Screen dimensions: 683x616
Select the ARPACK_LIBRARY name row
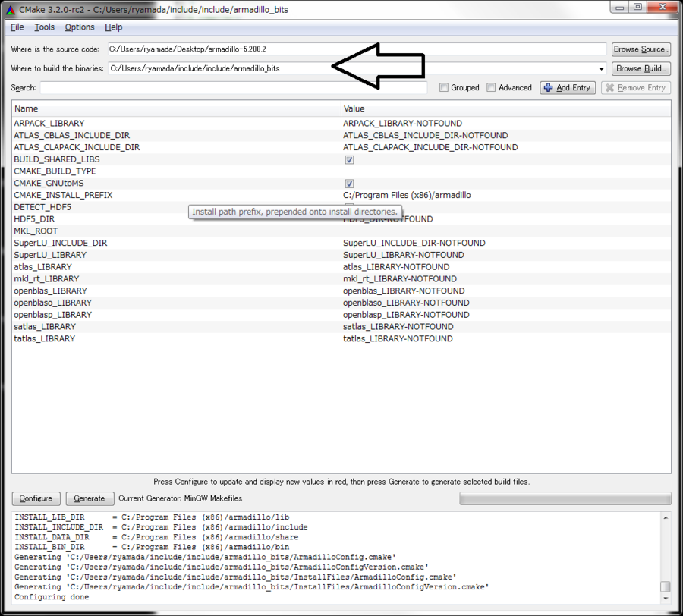(49, 123)
